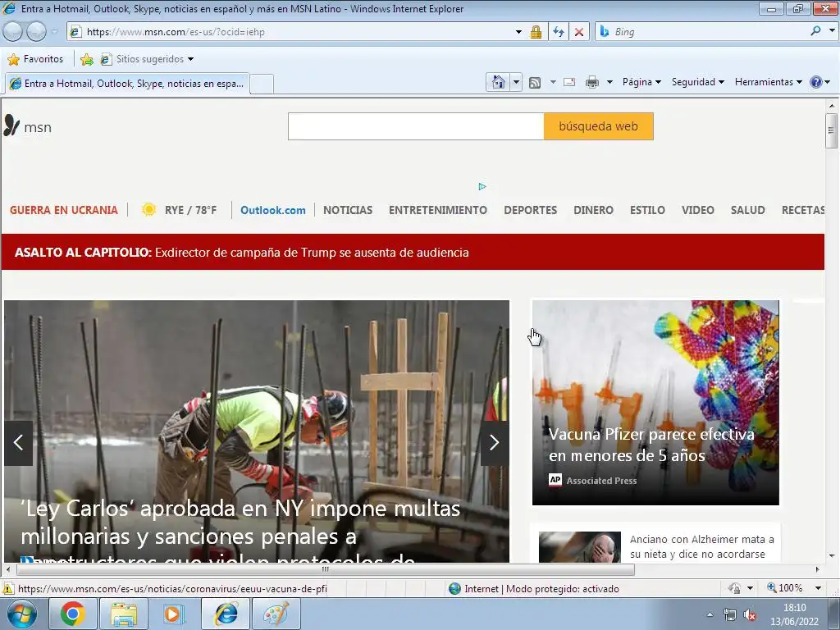This screenshot has width=840, height=630.
Task: Expand the Home button dropdown arrow
Action: [516, 82]
